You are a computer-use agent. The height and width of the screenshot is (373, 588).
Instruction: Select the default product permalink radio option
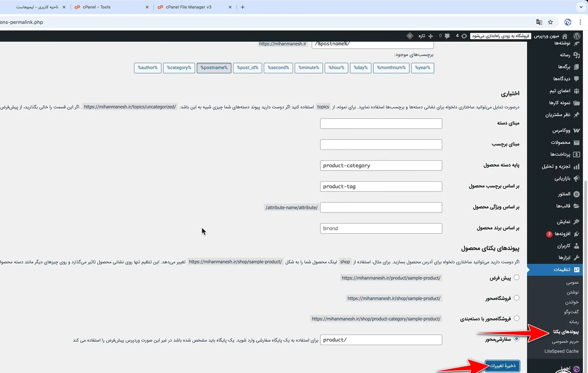pyautogui.click(x=517, y=278)
